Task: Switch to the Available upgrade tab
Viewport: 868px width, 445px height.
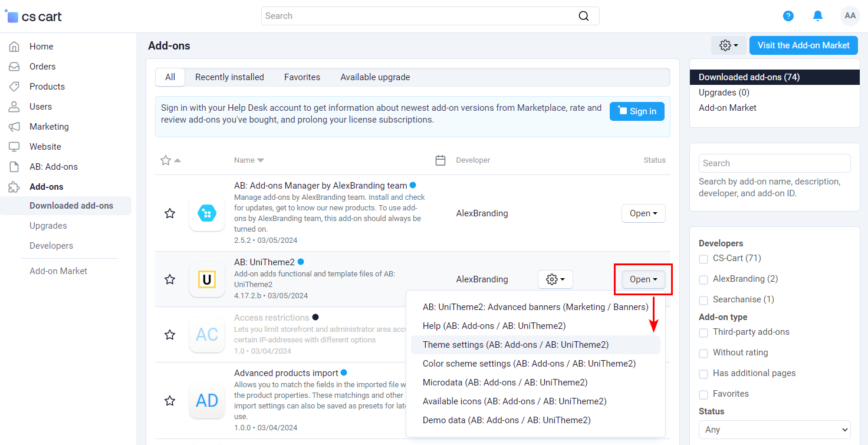Action: tap(375, 77)
